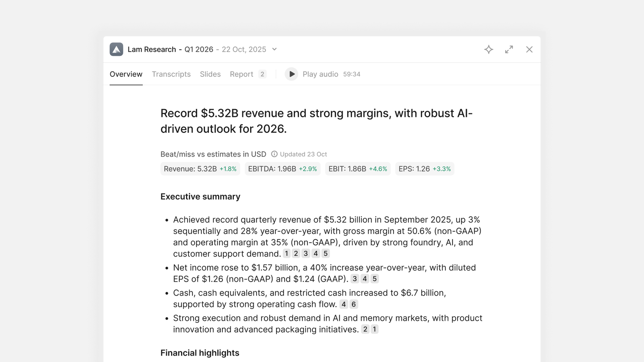Click the EBIT 1.86B metric chip
This screenshot has height=362, width=644.
tap(358, 169)
